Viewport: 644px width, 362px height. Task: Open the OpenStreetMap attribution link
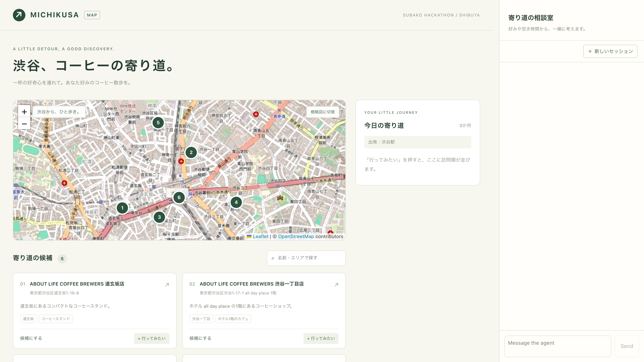pos(296,237)
